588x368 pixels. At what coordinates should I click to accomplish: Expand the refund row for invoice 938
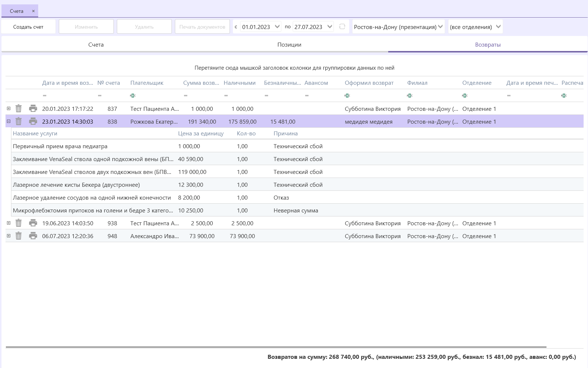8,223
